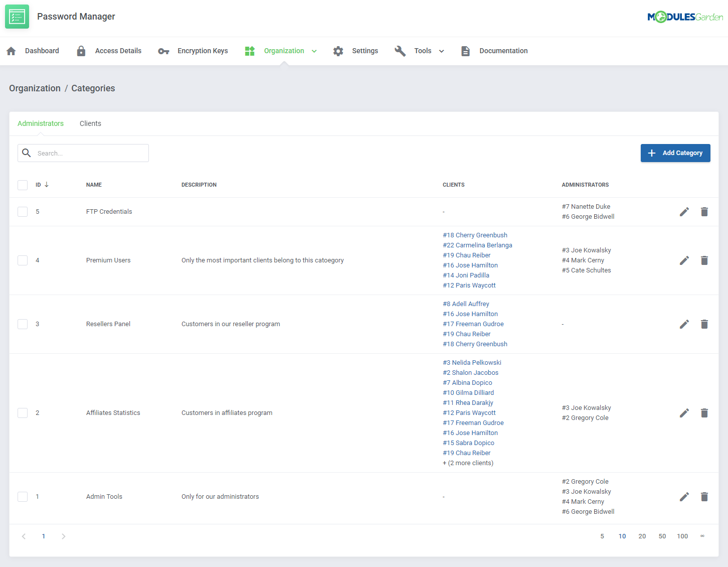728x567 pixels.
Task: Click the Organization breadcrumb text
Action: (x=35, y=88)
